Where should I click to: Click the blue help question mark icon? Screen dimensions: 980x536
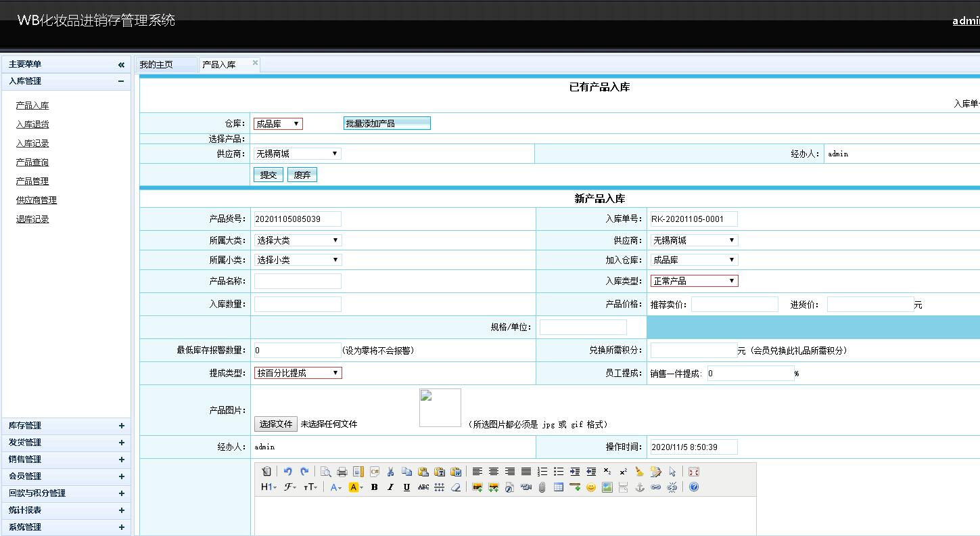[693, 487]
